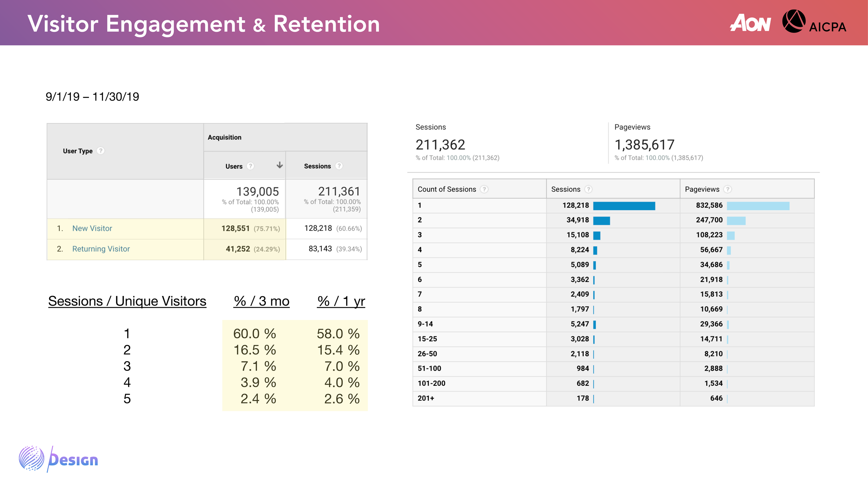868x488 pixels.
Task: Click the Aon logo
Action: (x=750, y=23)
